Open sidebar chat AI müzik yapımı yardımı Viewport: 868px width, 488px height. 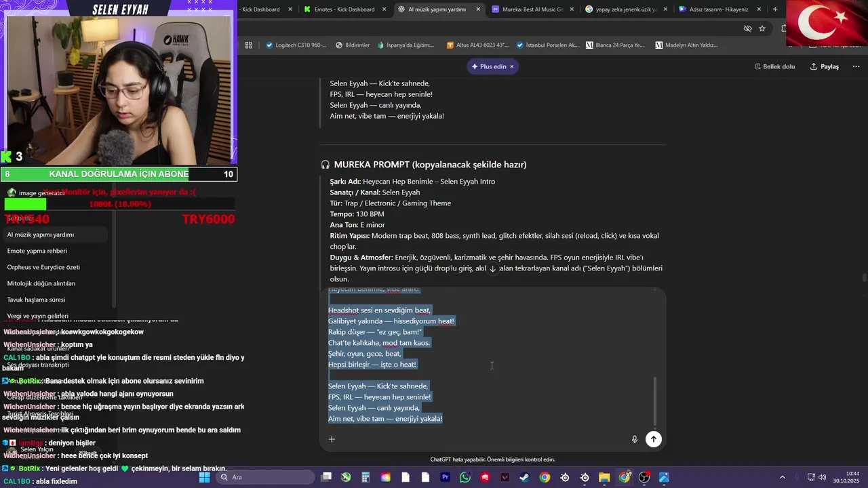pos(56,235)
